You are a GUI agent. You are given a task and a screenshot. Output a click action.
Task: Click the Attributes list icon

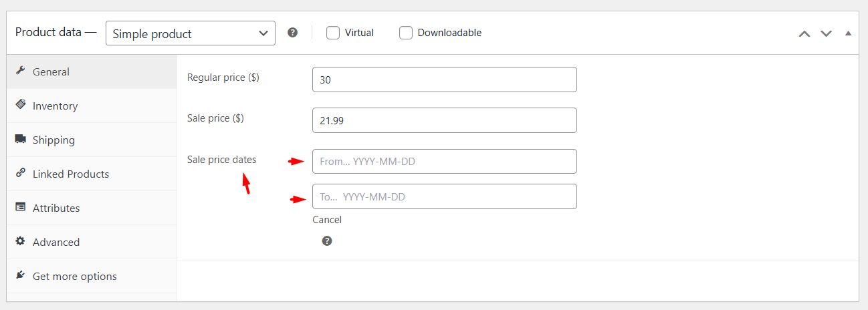(x=20, y=207)
